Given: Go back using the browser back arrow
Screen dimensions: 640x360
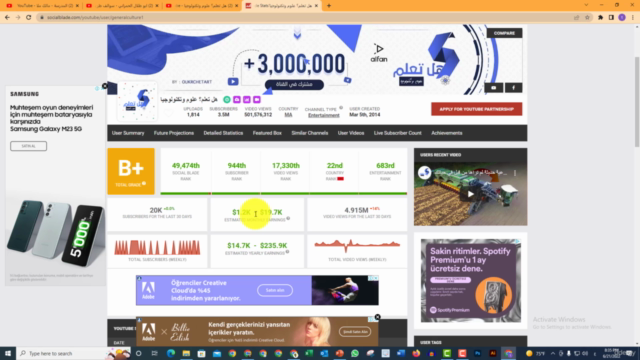Looking at the screenshot, I should coord(7,17).
